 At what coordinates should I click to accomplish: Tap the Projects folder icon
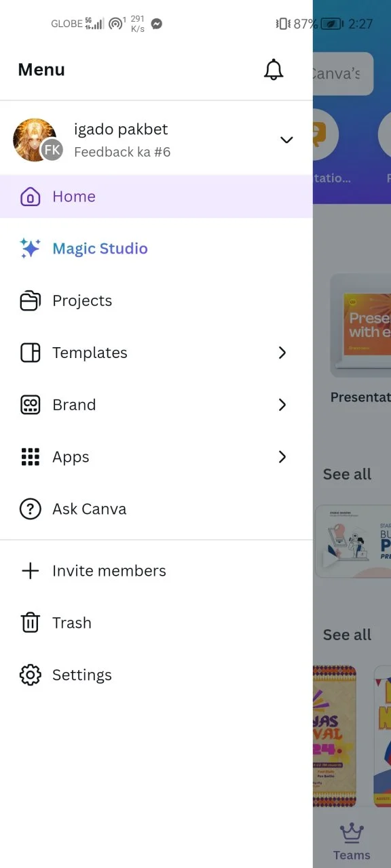[x=30, y=300]
